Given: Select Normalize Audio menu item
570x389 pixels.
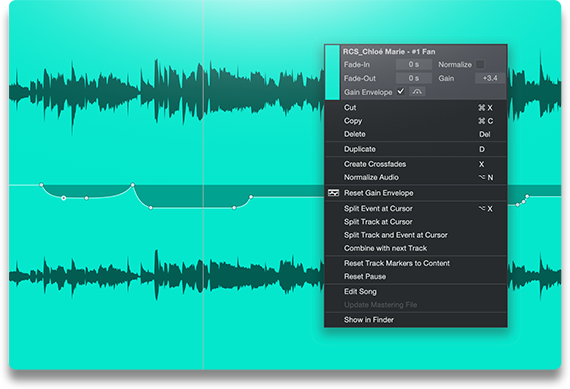Looking at the screenshot, I should click(x=416, y=177).
